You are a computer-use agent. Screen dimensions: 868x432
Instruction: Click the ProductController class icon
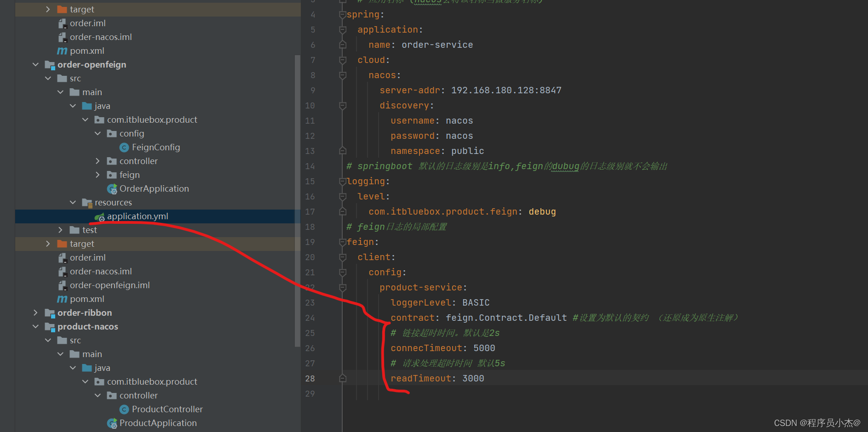[x=124, y=409]
